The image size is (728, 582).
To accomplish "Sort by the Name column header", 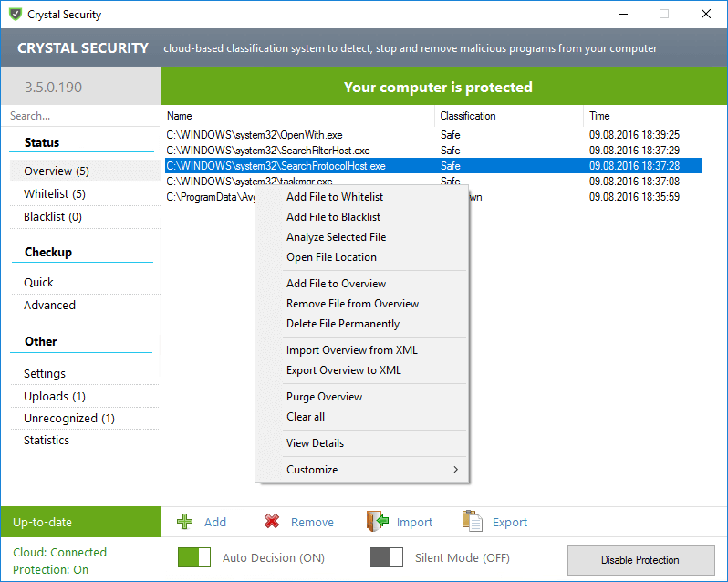I will click(298, 116).
